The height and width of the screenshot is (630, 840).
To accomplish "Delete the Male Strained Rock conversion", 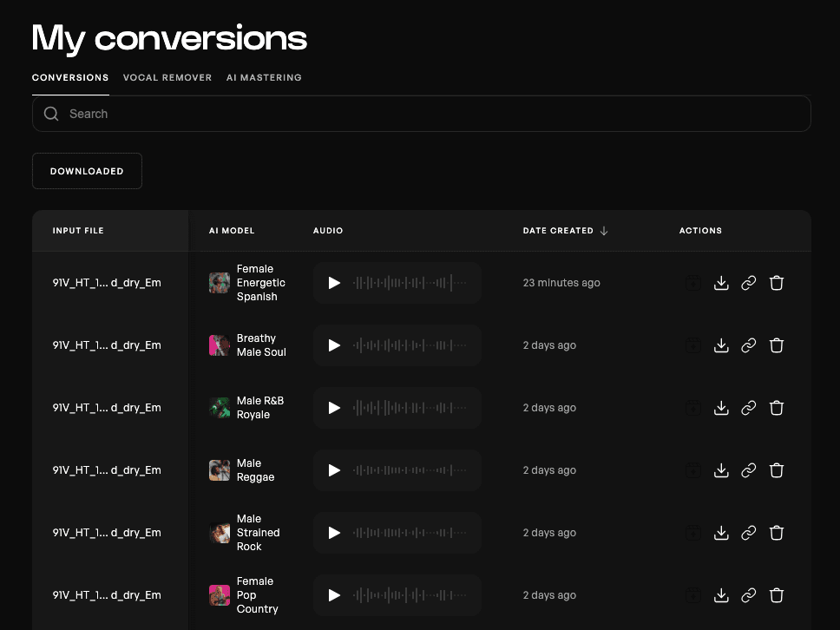I will point(777,533).
